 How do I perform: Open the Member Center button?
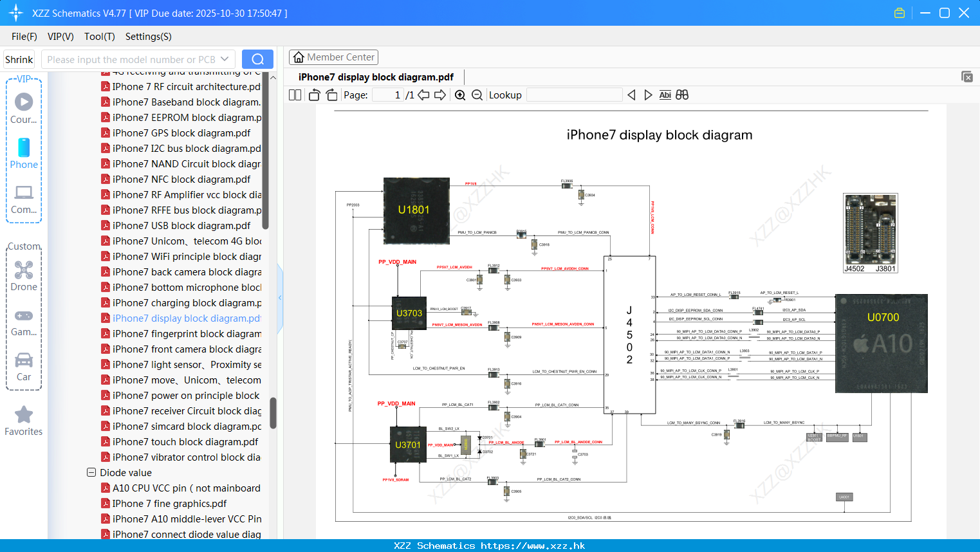click(333, 57)
